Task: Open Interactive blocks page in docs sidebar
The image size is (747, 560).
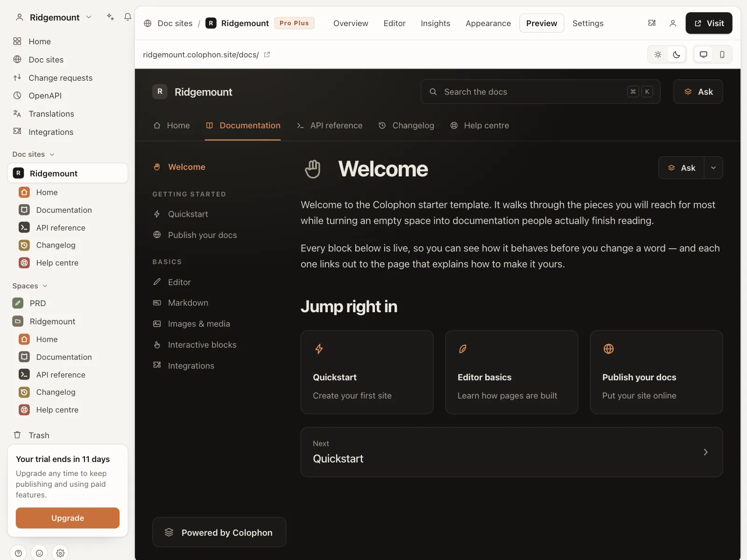Action: 195,345
